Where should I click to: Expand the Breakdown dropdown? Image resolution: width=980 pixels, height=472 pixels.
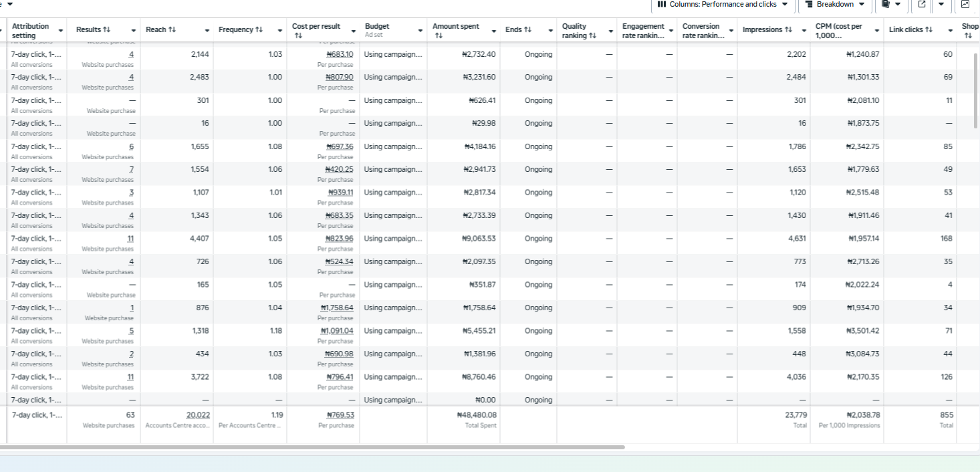pos(835,5)
